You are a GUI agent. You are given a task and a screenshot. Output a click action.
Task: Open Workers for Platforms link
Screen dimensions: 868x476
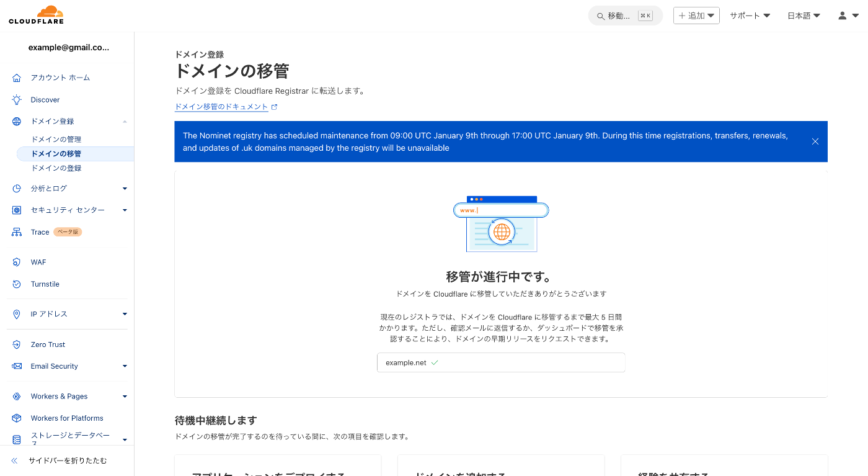click(67, 418)
